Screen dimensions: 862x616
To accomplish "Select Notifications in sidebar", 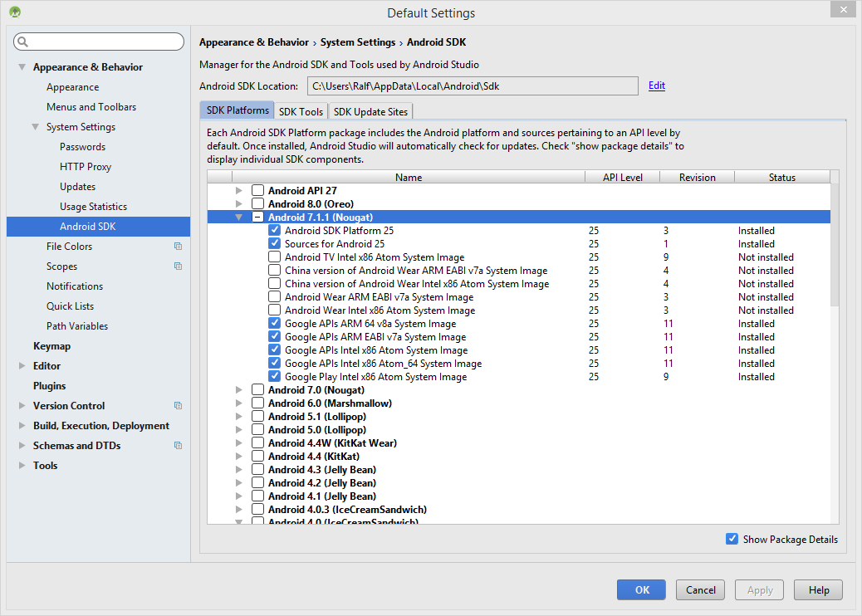I will (75, 286).
